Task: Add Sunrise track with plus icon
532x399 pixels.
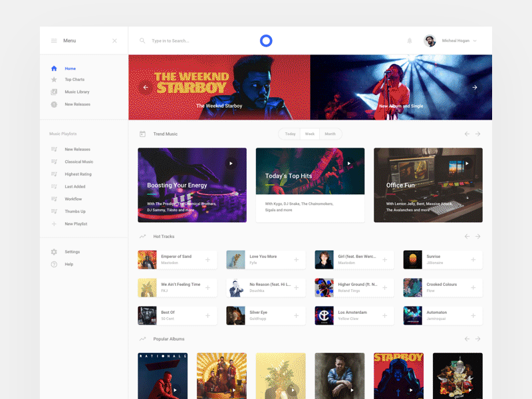Action: (x=473, y=260)
